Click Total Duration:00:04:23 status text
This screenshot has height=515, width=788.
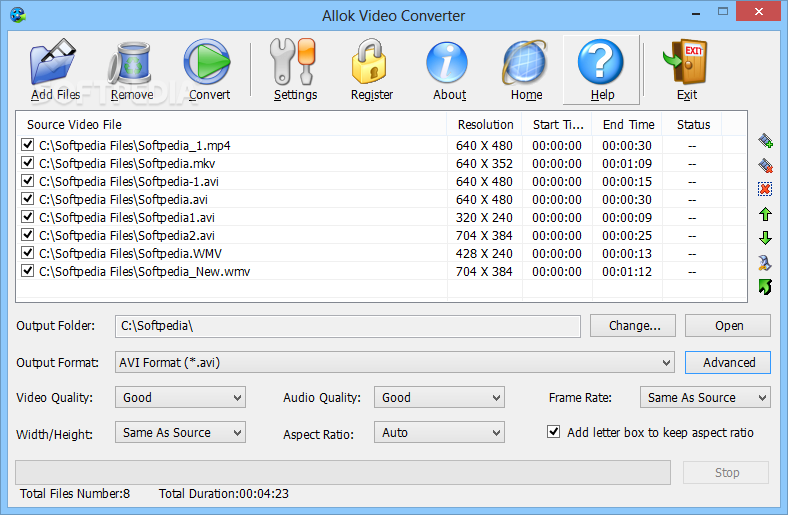pyautogui.click(x=224, y=493)
